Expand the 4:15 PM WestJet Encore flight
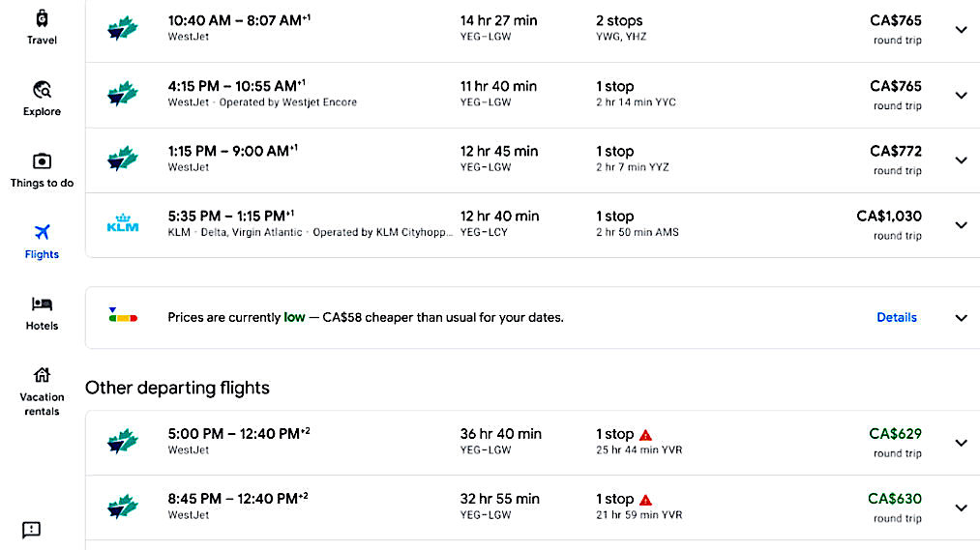 click(961, 95)
